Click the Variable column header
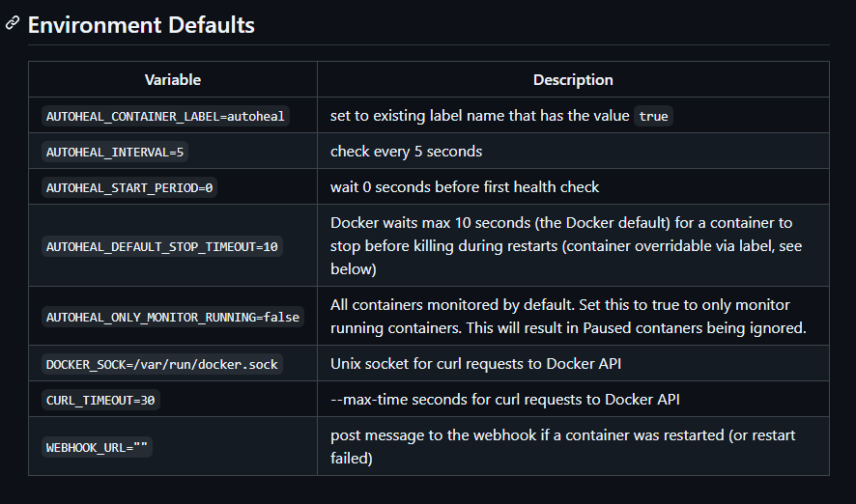Viewport: 856px width, 504px height. click(173, 79)
